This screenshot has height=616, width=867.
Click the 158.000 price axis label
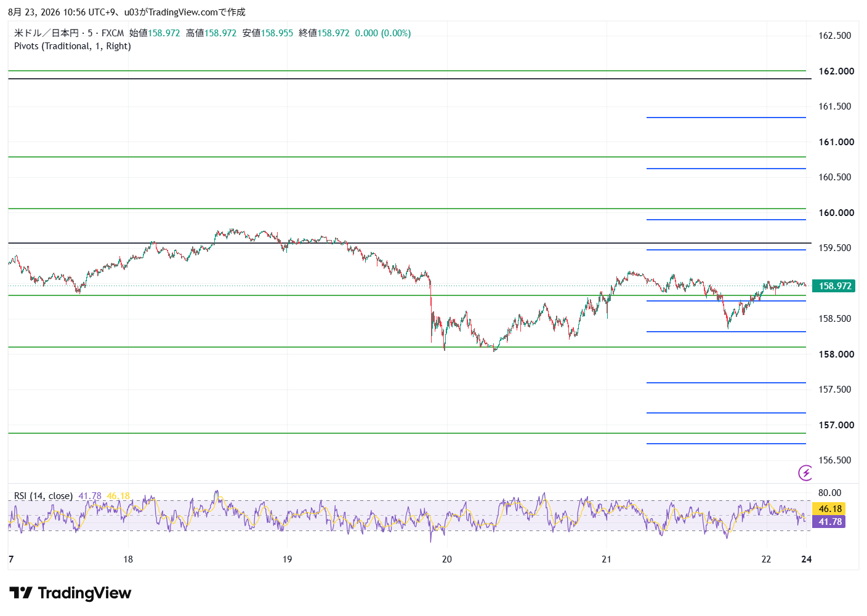pos(836,354)
